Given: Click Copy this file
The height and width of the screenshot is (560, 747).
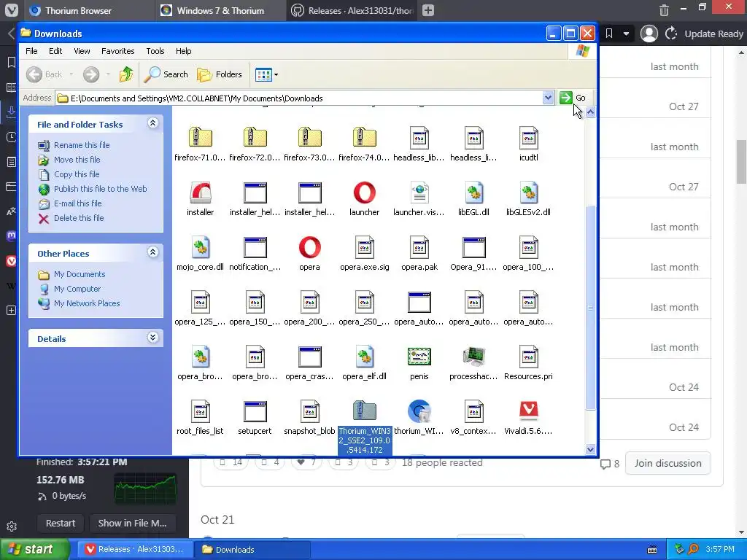Looking at the screenshot, I should pos(76,174).
